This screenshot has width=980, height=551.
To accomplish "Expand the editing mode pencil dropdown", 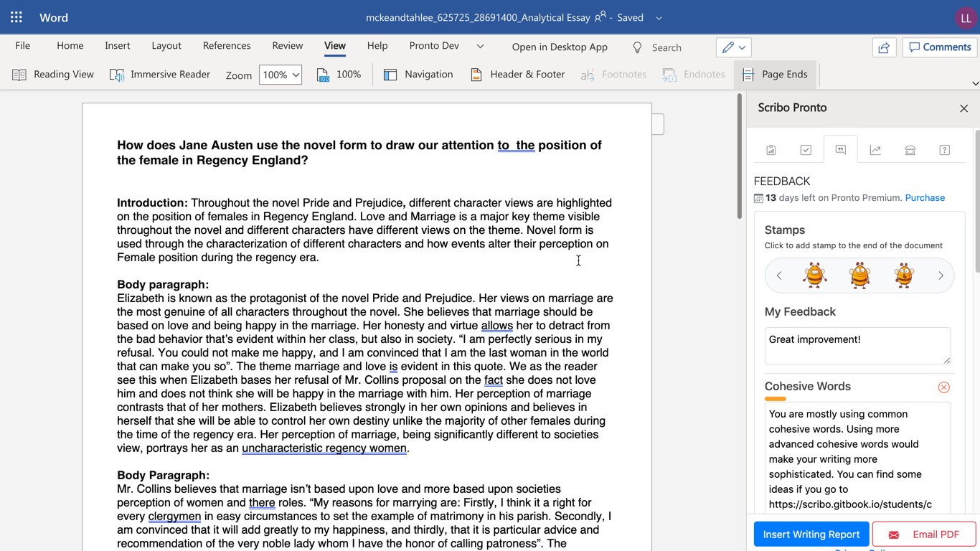I will click(x=733, y=47).
